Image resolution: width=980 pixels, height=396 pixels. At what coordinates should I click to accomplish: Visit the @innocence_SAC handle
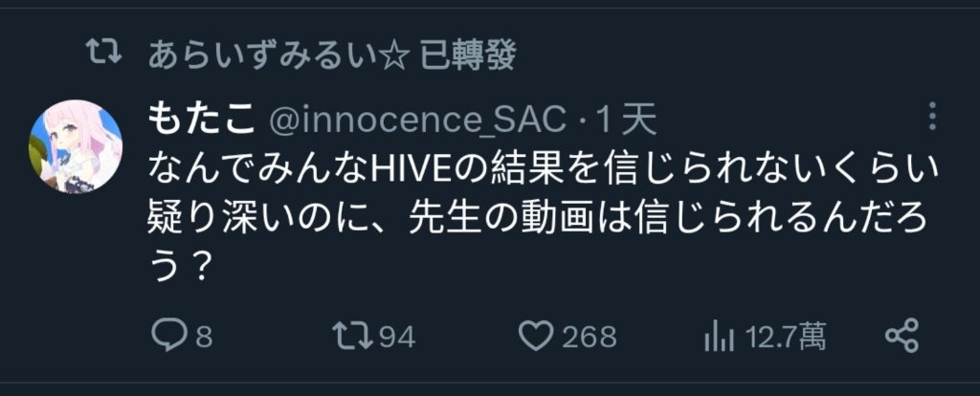pos(418,120)
